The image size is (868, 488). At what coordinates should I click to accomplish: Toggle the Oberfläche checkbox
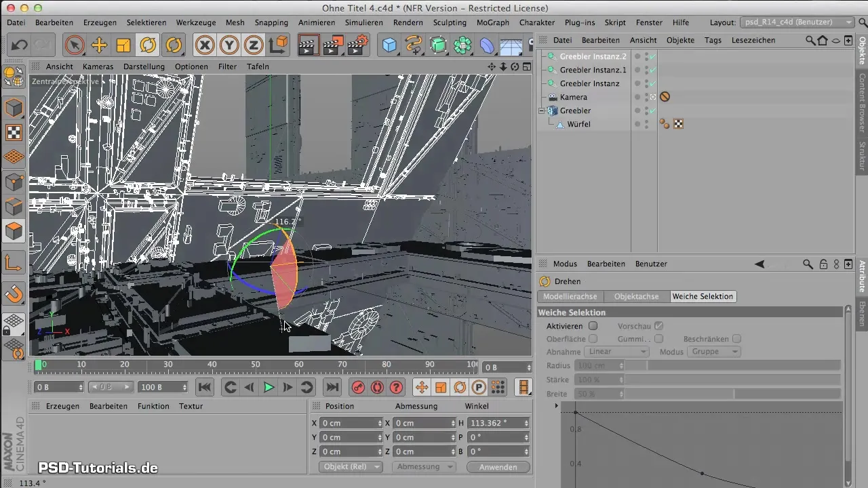click(x=593, y=339)
